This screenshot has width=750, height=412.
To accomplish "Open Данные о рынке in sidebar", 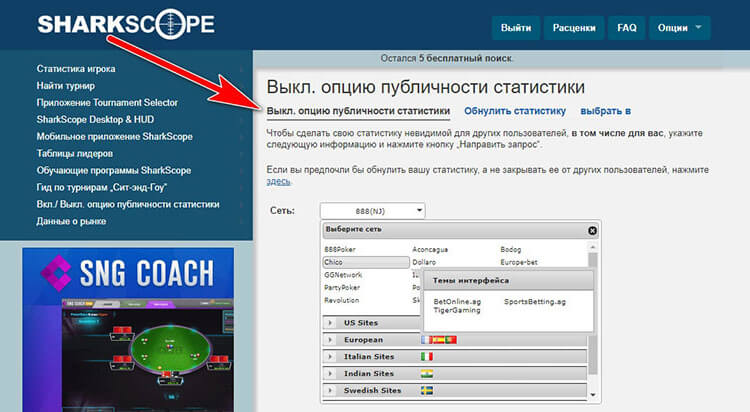I will (71, 221).
